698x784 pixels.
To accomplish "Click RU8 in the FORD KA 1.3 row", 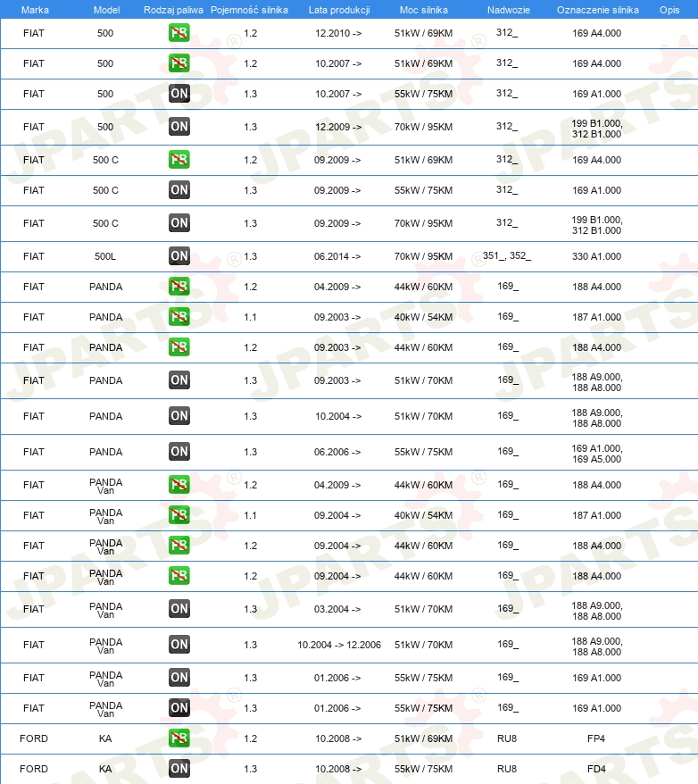I will click(507, 769).
